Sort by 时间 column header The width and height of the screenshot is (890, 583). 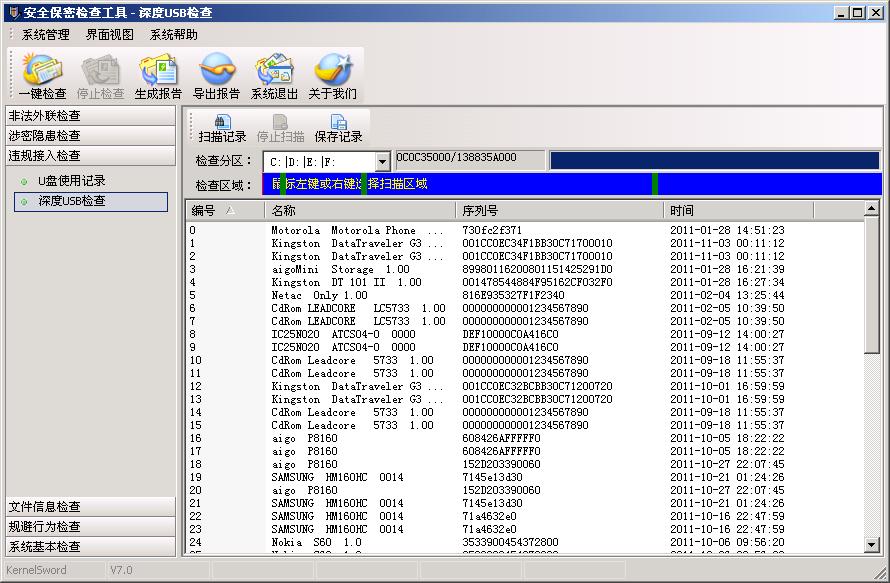pos(738,211)
